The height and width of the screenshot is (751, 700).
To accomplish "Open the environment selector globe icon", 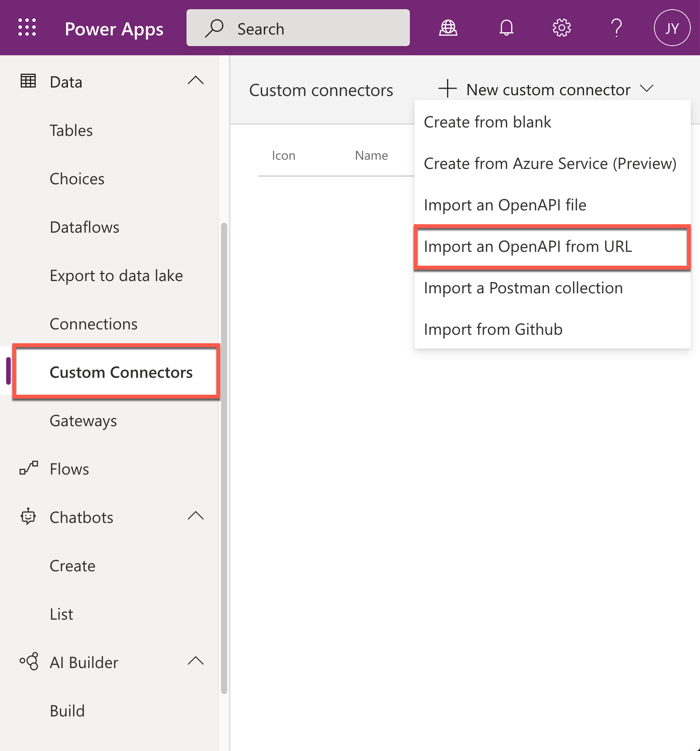I will 447,27.
